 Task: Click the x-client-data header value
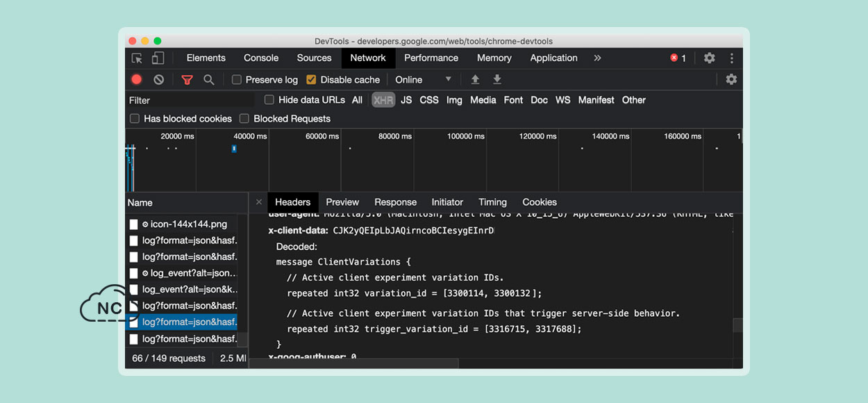click(x=413, y=230)
